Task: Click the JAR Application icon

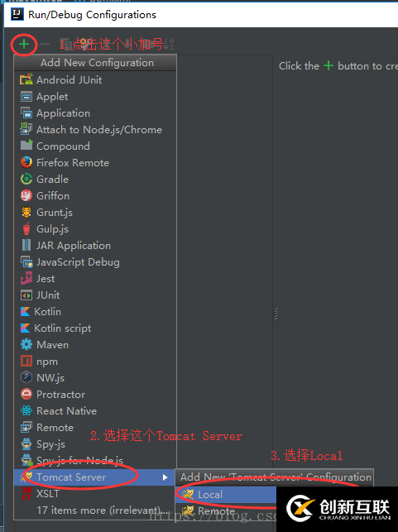Action: pyautogui.click(x=26, y=245)
